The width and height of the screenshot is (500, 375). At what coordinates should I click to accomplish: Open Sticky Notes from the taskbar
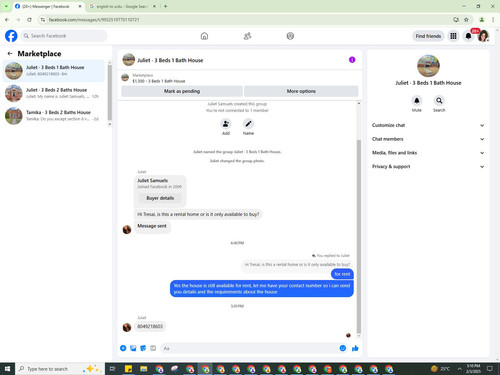click(128, 369)
